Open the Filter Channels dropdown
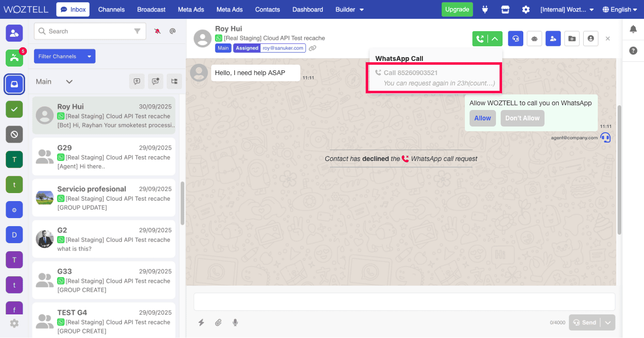This screenshot has height=338, width=644. coord(65,56)
